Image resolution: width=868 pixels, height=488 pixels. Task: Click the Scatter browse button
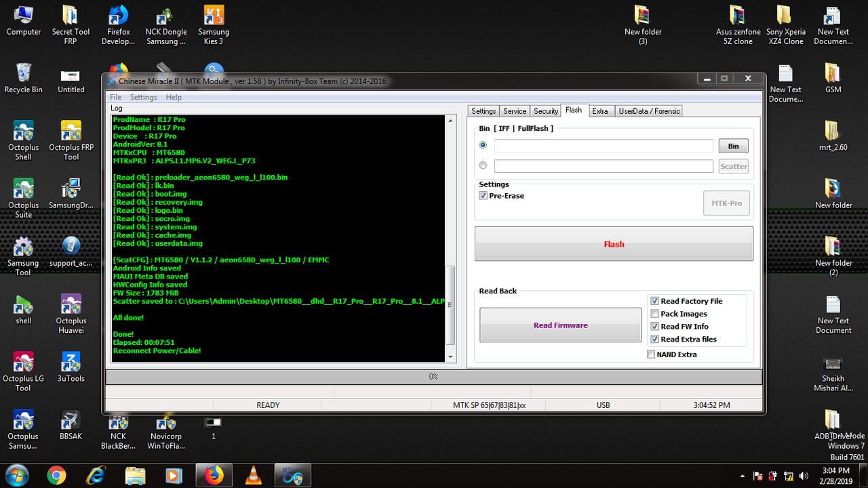[733, 166]
